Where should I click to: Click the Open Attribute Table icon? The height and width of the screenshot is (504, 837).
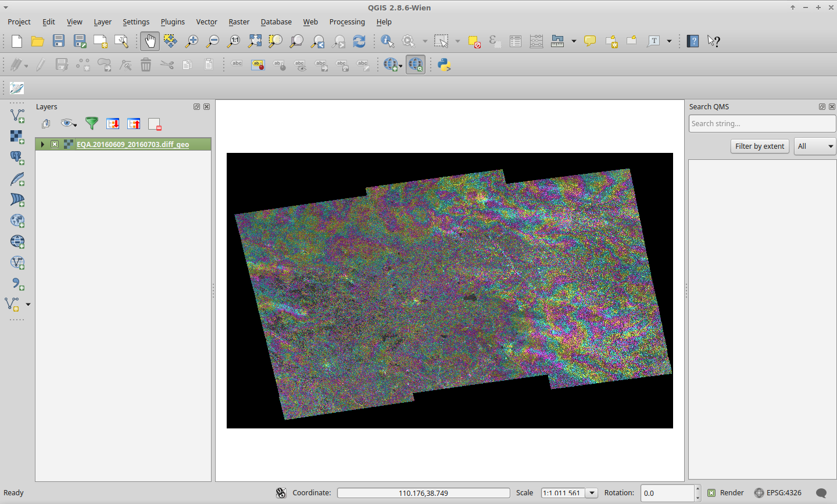click(x=515, y=41)
